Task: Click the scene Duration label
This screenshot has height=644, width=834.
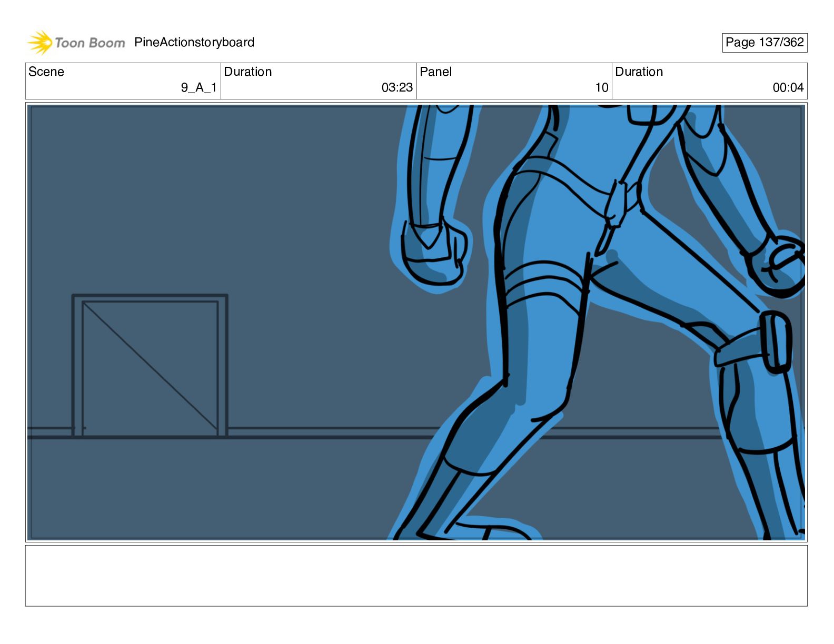Action: coord(248,72)
